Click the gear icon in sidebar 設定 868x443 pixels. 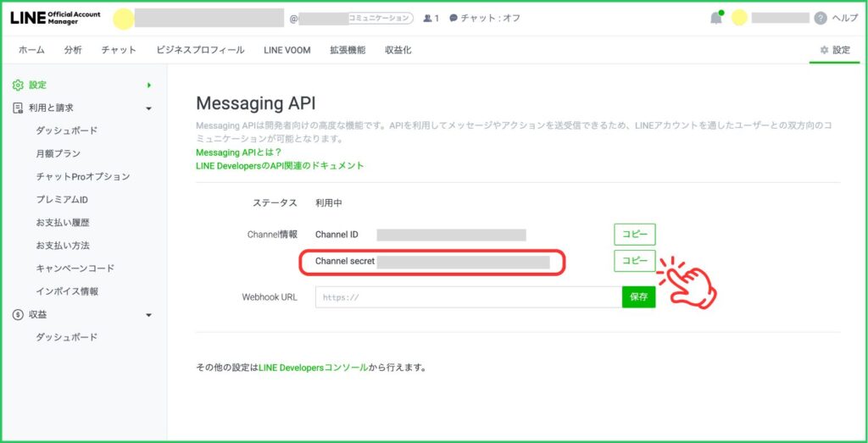pyautogui.click(x=18, y=86)
